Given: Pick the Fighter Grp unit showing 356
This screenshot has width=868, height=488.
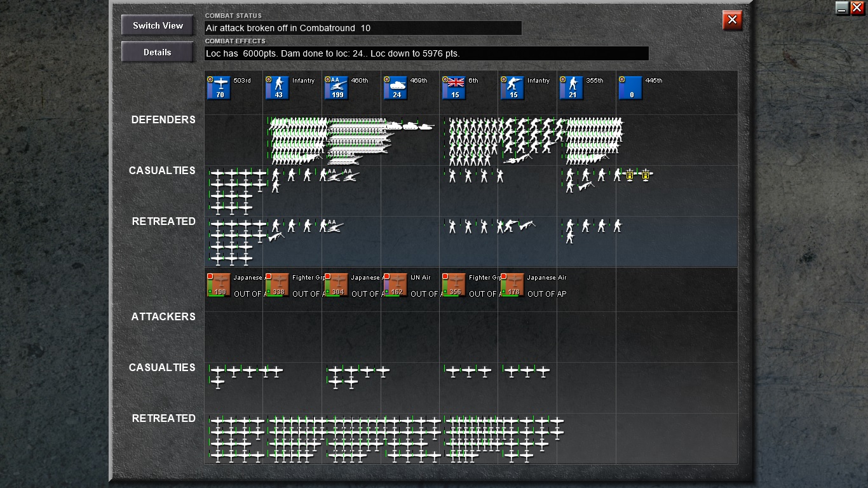Looking at the screenshot, I should 454,285.
